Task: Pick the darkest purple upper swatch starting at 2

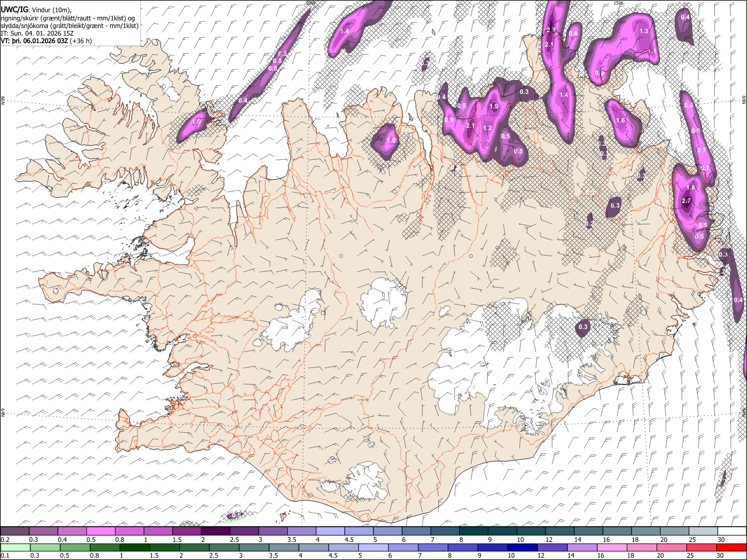Action: tap(215, 531)
